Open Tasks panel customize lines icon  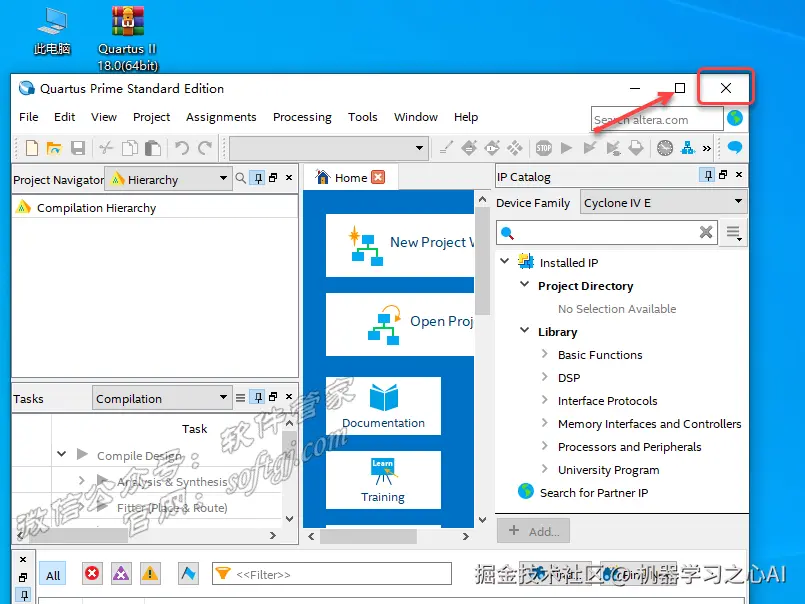pyautogui.click(x=240, y=397)
